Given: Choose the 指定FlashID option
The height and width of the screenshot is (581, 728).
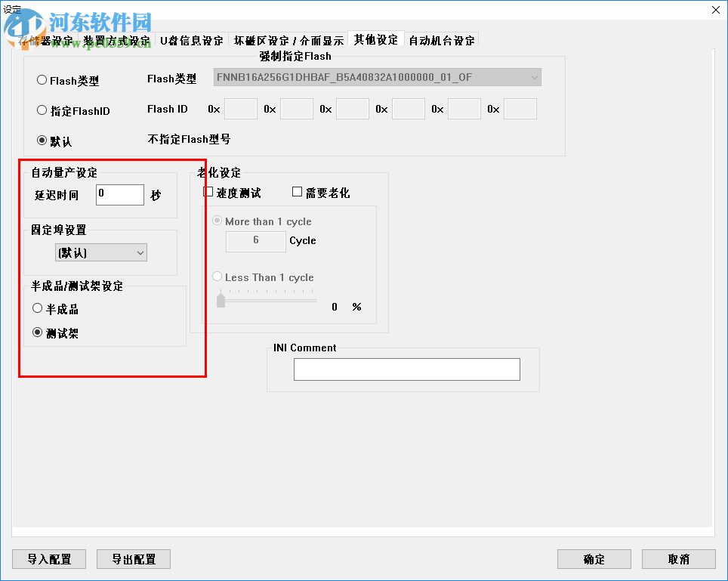Looking at the screenshot, I should (x=42, y=110).
